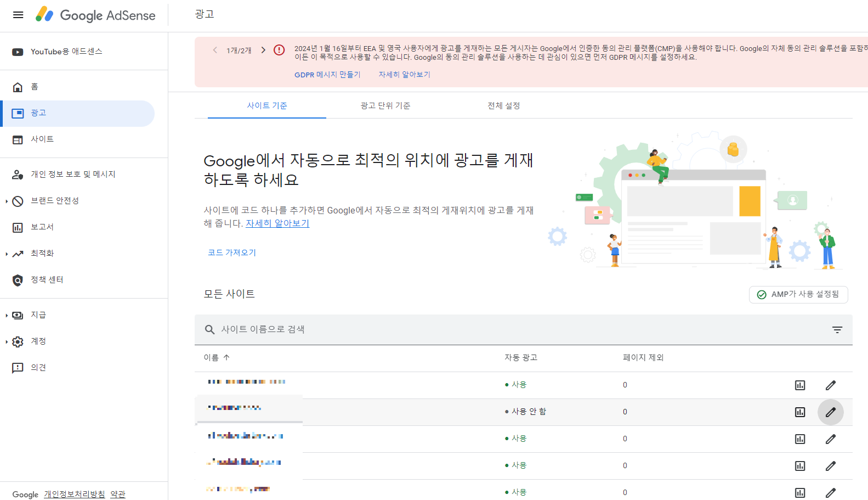Click the Google AdSense logo
This screenshot has width=868, height=500.
(95, 15)
